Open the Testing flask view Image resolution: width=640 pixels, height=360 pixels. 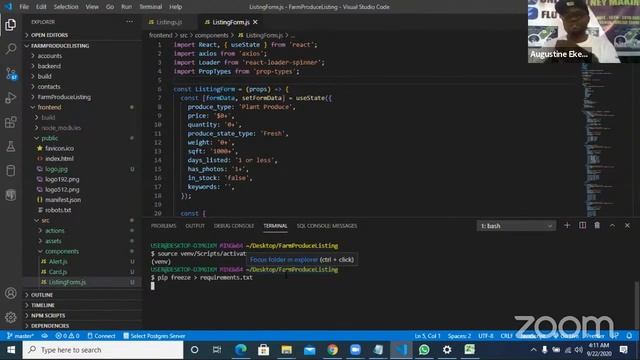tap(11, 146)
